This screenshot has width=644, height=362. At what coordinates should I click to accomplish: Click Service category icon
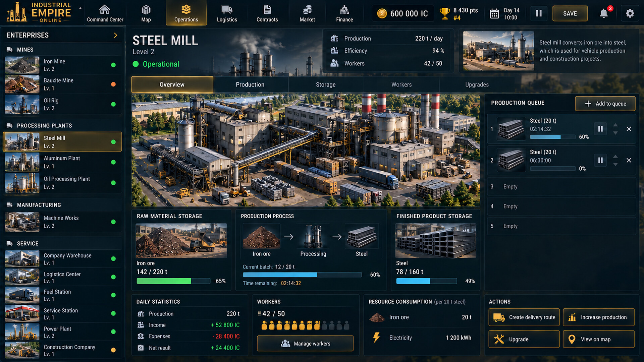pyautogui.click(x=9, y=243)
